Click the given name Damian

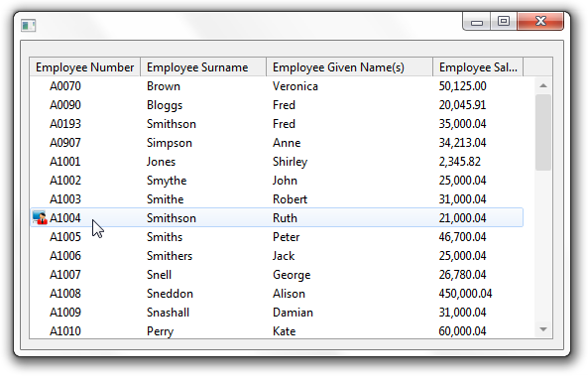pyautogui.click(x=293, y=313)
